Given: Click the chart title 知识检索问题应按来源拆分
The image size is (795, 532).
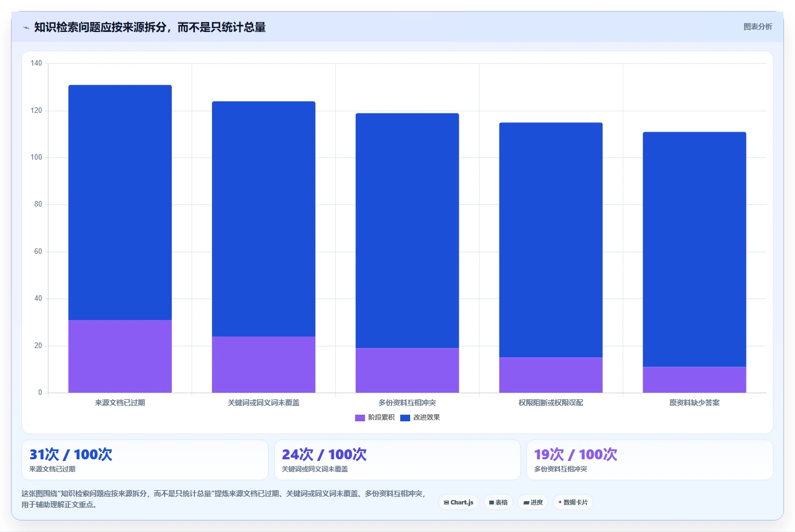Looking at the screenshot, I should (150, 27).
